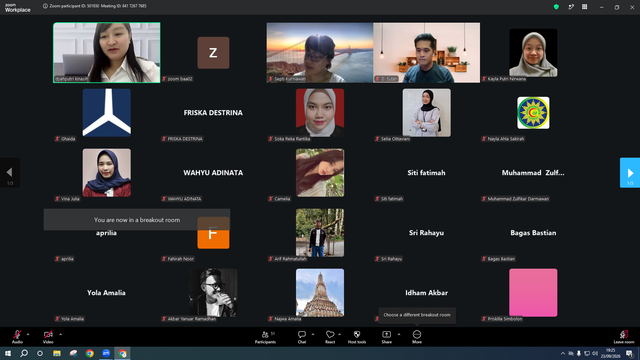
Task: Show hidden system tray icons
Action: tap(563, 353)
